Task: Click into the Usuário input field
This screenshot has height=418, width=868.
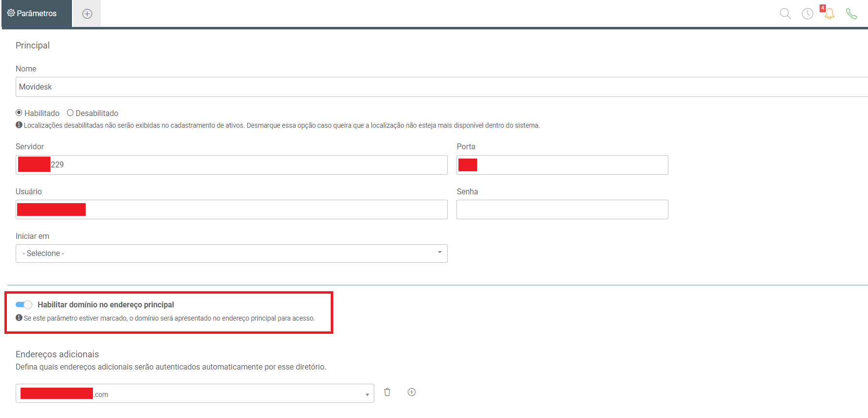Action: tap(231, 209)
